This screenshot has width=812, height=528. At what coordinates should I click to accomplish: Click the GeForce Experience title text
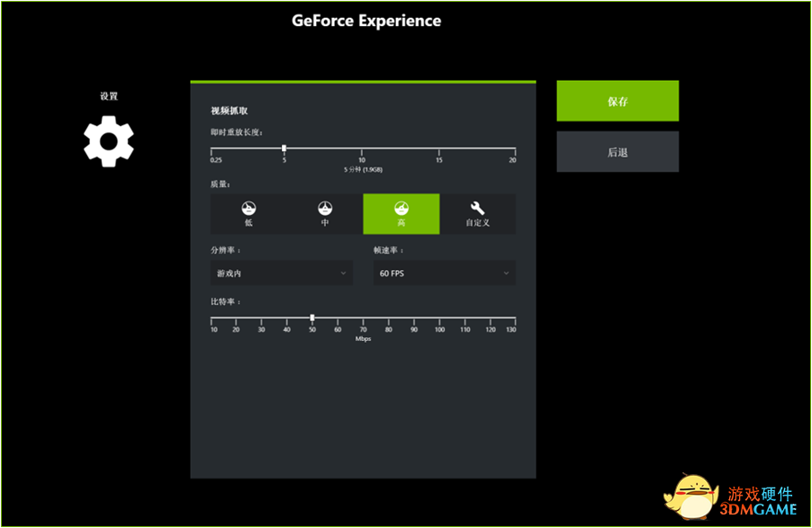coord(366,21)
